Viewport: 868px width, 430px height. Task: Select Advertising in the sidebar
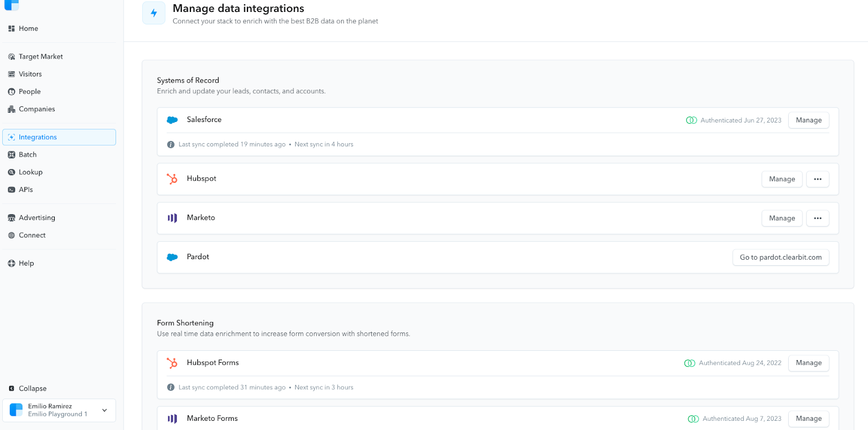point(59,218)
